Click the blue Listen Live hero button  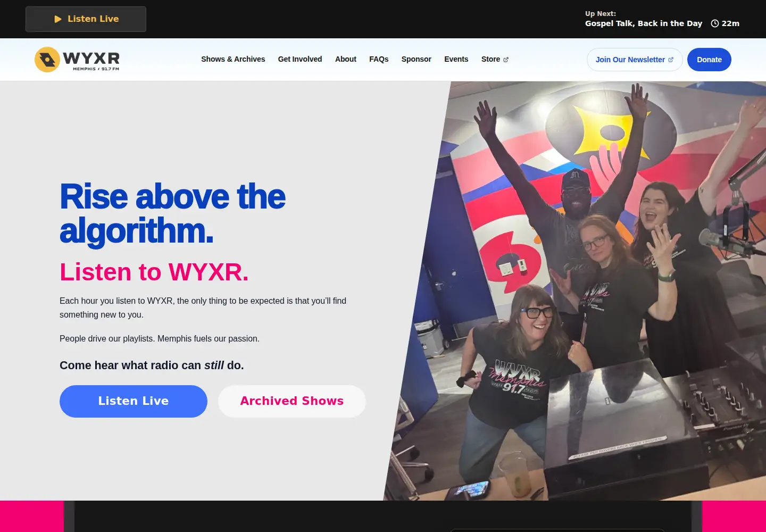coord(134,401)
